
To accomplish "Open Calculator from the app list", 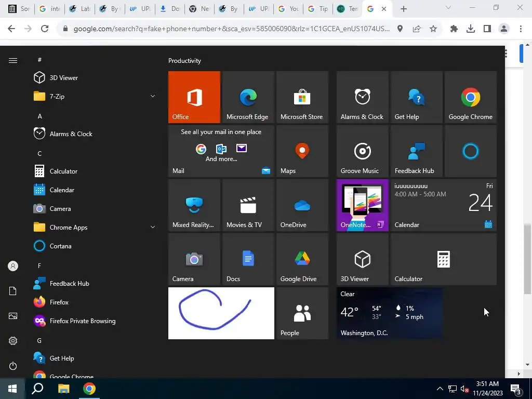I will [95, 171].
